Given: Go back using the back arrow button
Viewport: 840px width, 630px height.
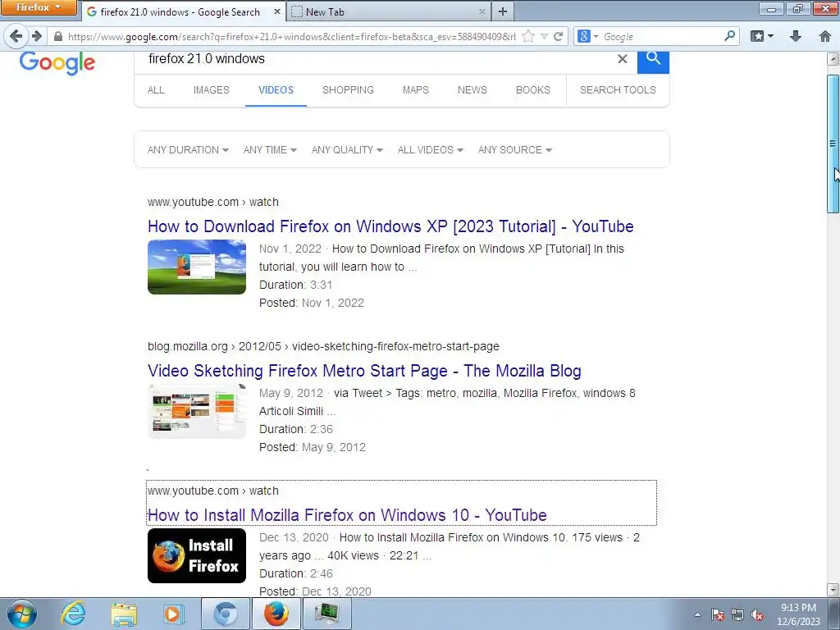Looking at the screenshot, I should [16, 36].
